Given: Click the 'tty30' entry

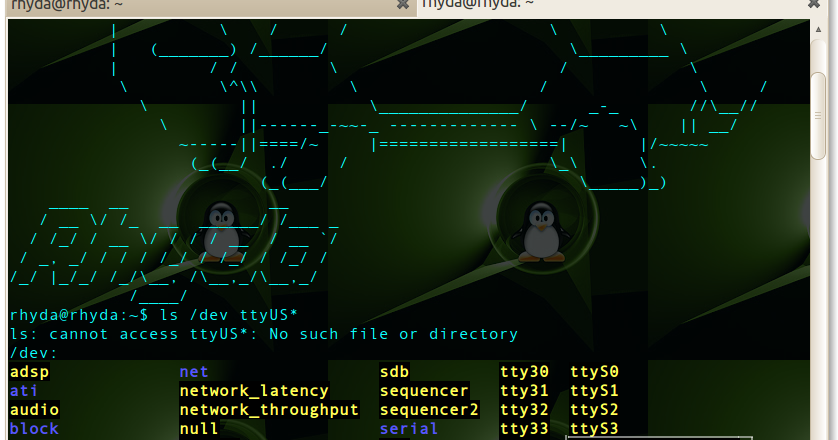Looking at the screenshot, I should click(x=524, y=372).
